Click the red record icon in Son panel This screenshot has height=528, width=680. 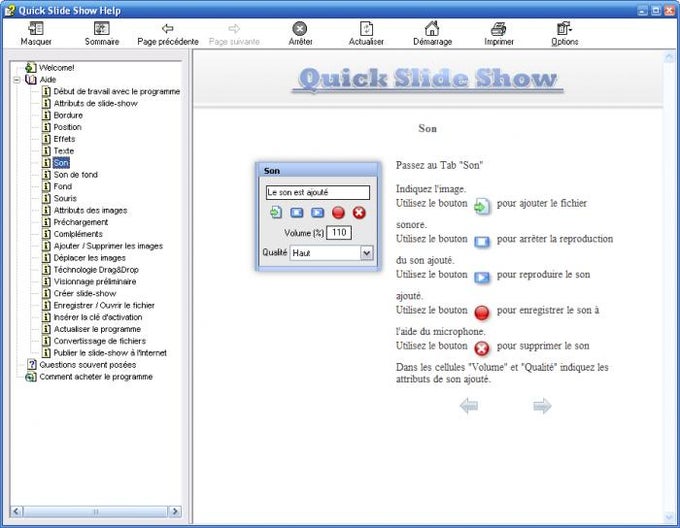[x=338, y=212]
